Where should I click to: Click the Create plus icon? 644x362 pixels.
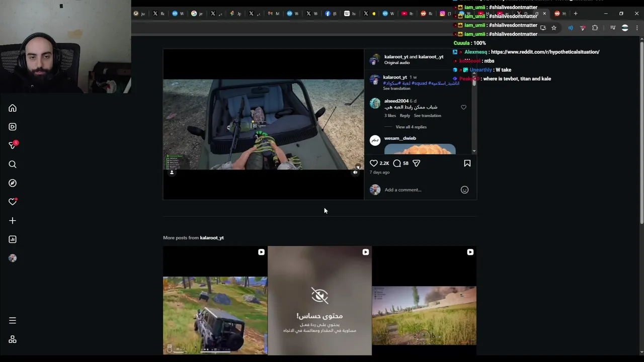[x=13, y=221]
